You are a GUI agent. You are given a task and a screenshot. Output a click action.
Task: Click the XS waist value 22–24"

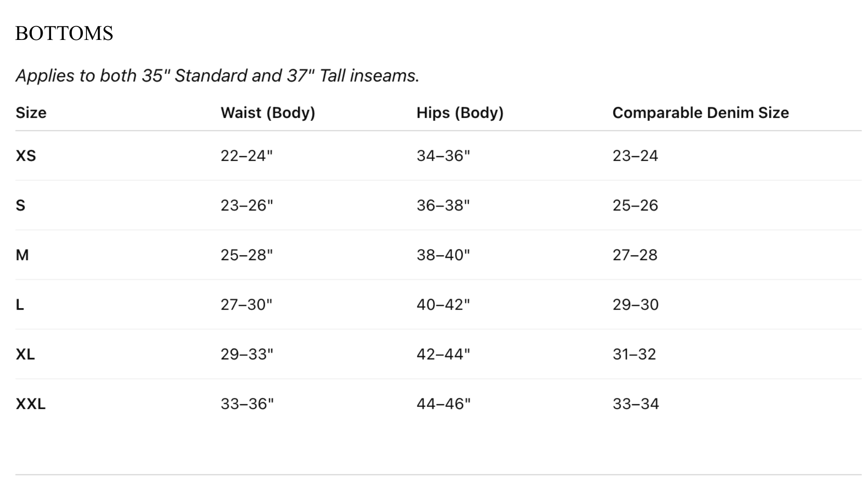[247, 156]
